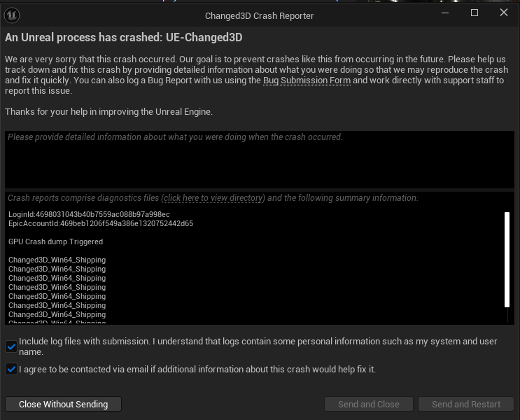This screenshot has width=520, height=420.
Task: Click first Changed3D_Win64_Shipping callstack line
Action: click(x=57, y=260)
